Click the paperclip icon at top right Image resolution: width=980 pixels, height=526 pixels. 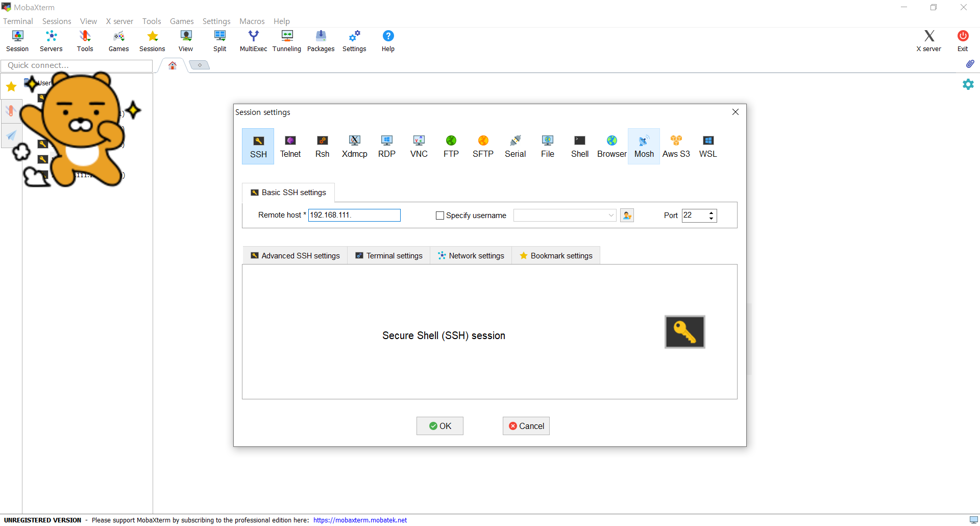[970, 64]
